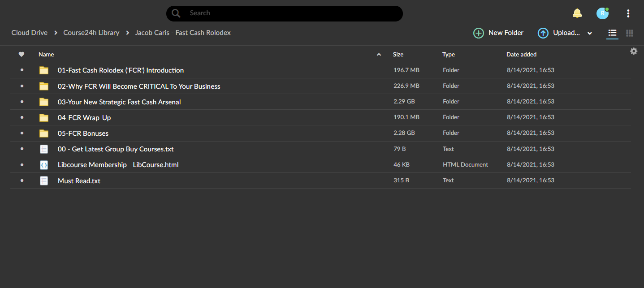Screen dimensions: 644x288
Task: Sort by Date added column
Action: click(x=521, y=54)
